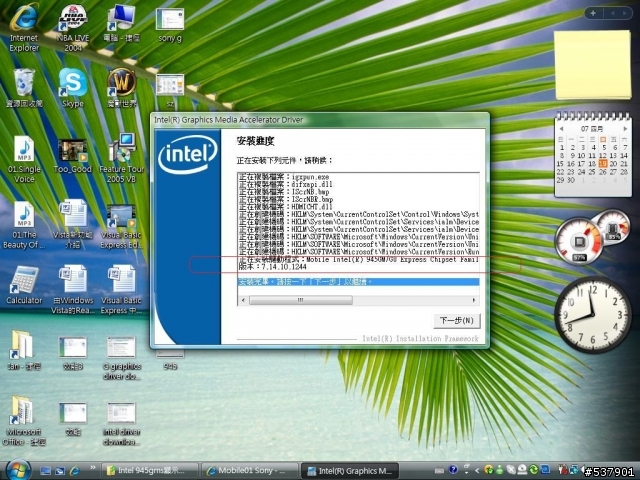Image resolution: width=640 pixels, height=480 pixels.
Task: Select the 'IScrNB.bmp' log line
Action: [284, 192]
